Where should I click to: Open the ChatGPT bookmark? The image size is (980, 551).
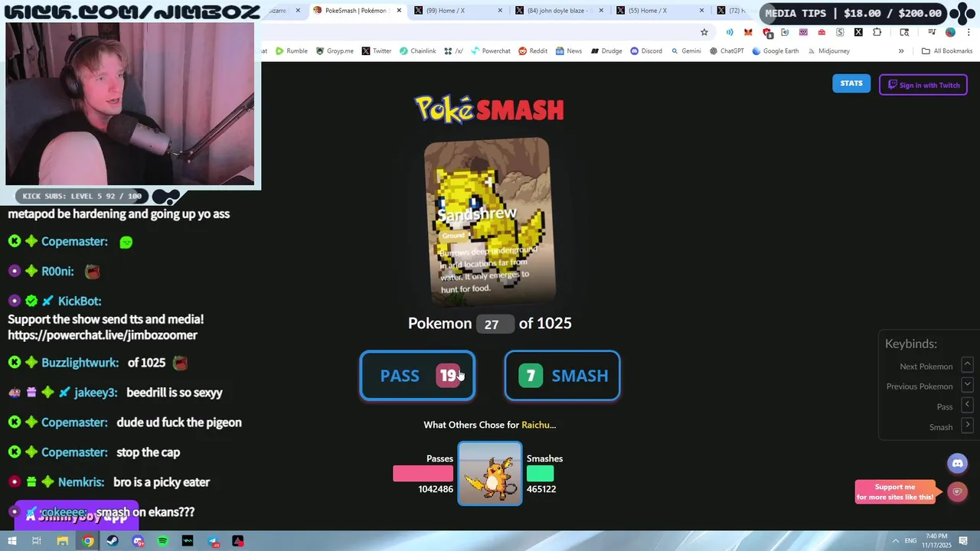pos(727,51)
